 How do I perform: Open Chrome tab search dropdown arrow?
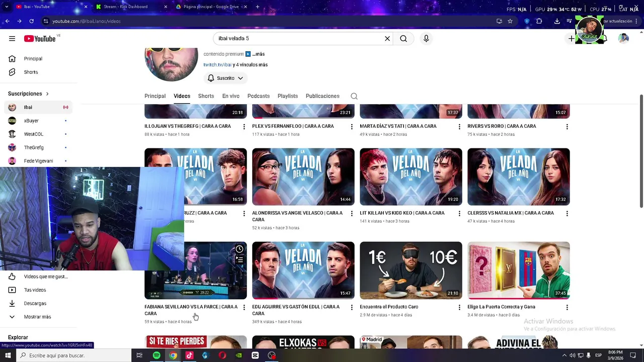7,7
